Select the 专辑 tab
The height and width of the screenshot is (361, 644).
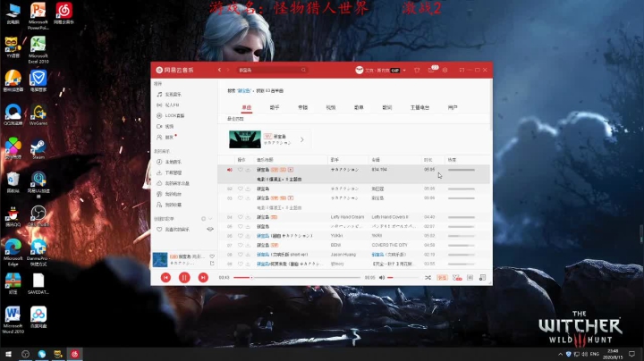302,107
